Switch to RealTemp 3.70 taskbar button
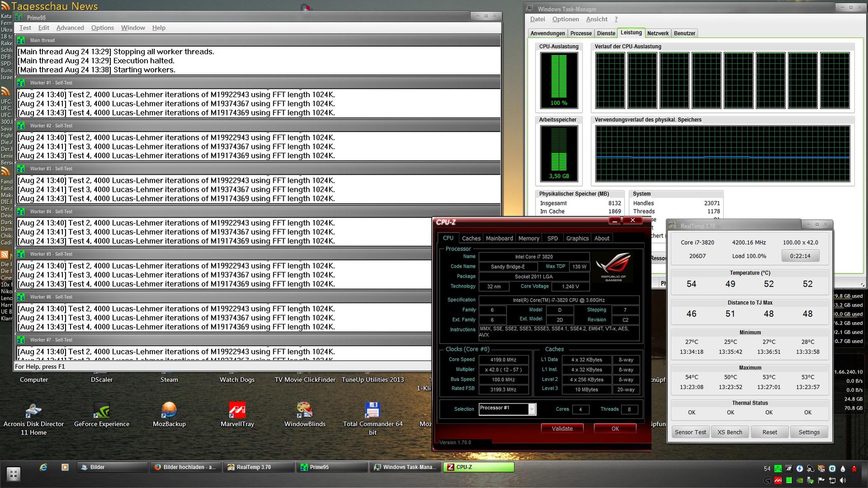The height and width of the screenshot is (488, 868). (x=259, y=467)
